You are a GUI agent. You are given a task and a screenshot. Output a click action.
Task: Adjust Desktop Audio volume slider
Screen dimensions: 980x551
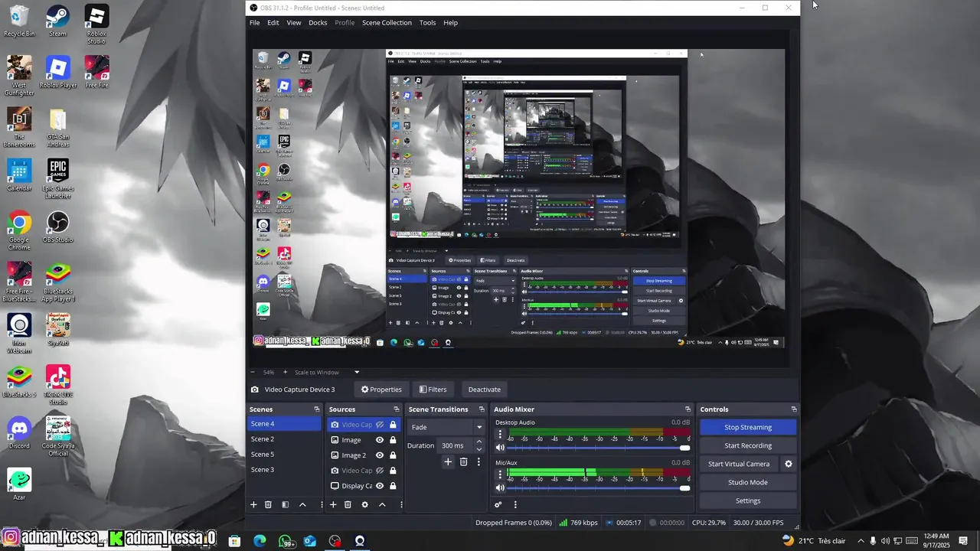[599, 448]
